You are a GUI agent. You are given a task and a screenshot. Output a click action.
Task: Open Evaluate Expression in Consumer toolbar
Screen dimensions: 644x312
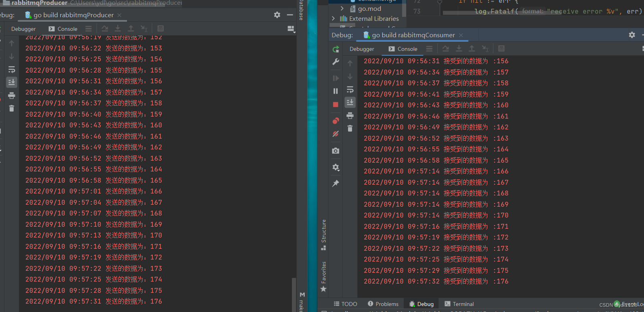(x=501, y=48)
